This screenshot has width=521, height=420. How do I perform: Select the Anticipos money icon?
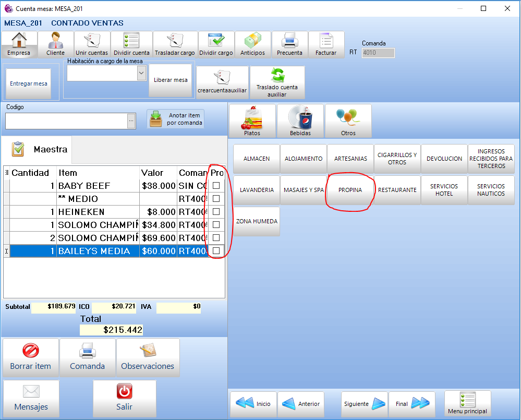[252, 41]
